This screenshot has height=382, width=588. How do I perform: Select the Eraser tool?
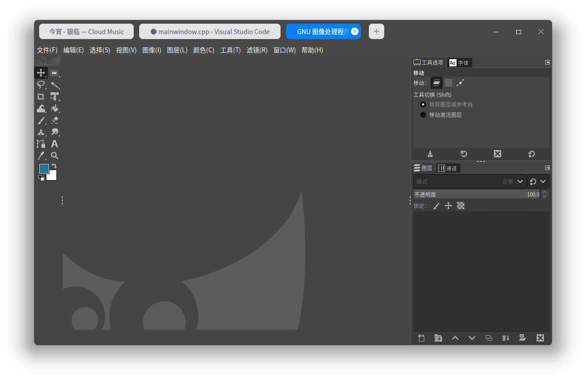pos(55,120)
